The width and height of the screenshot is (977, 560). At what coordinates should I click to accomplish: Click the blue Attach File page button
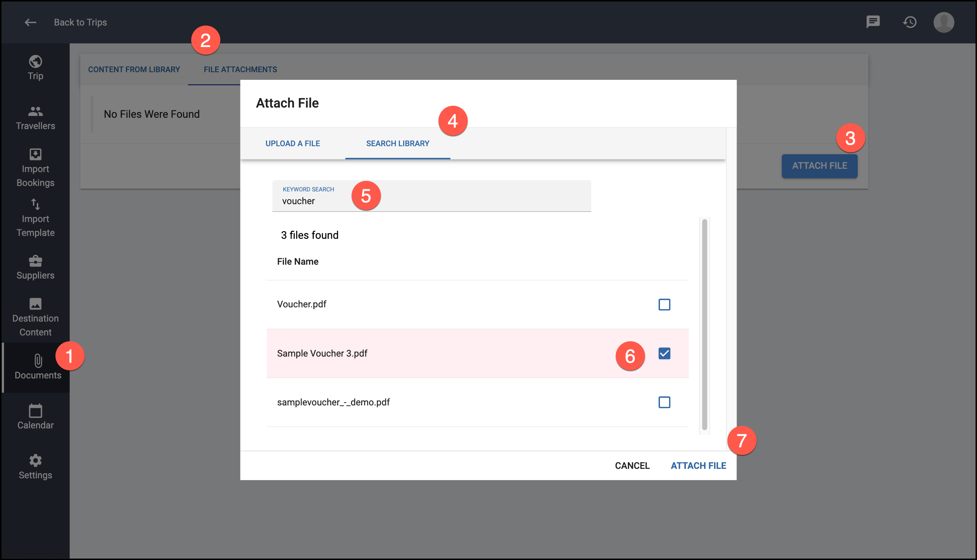coord(819,166)
